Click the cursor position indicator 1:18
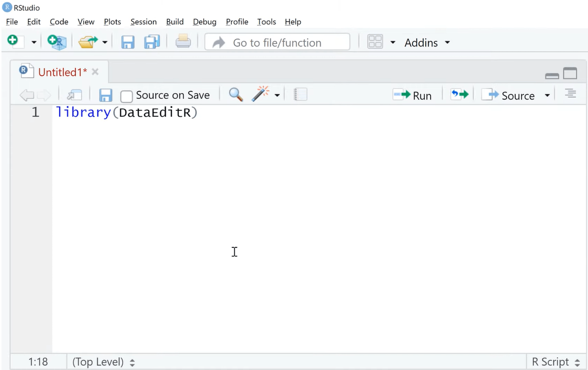This screenshot has width=588, height=370. [38, 362]
